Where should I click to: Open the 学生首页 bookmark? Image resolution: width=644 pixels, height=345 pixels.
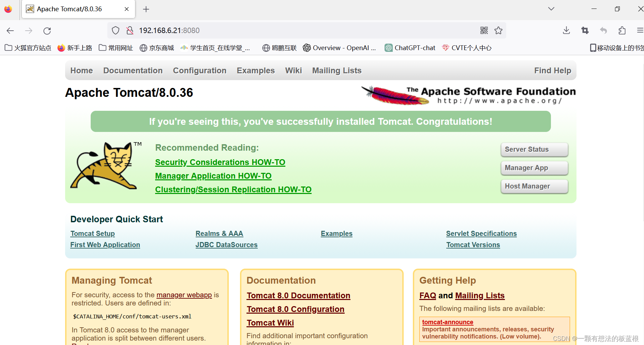point(215,48)
